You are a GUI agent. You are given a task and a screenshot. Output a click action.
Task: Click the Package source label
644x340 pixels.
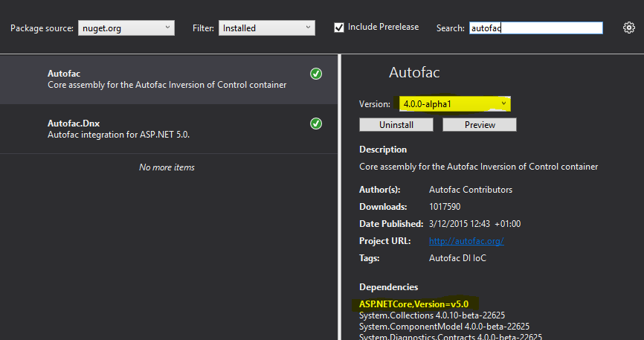tap(42, 28)
